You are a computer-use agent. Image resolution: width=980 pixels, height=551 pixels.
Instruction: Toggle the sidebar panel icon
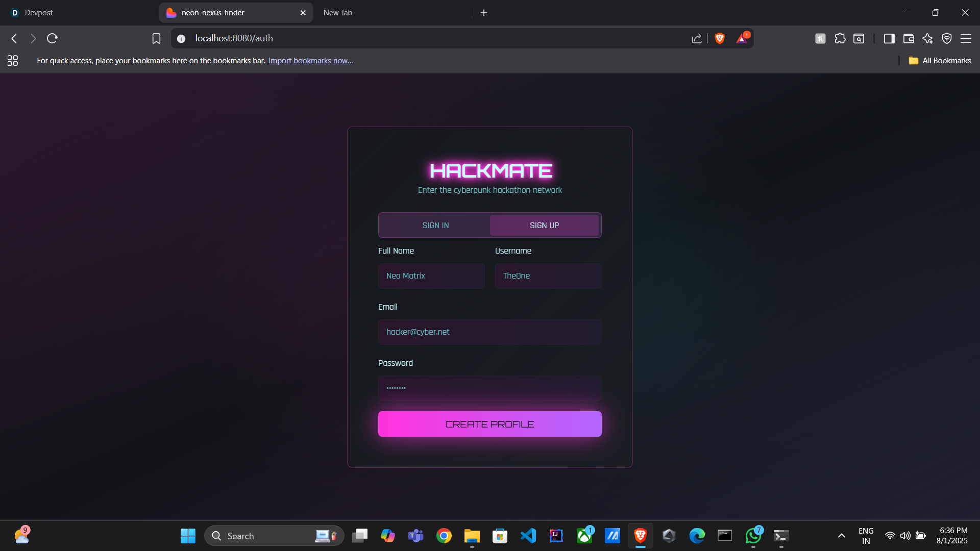pos(889,39)
